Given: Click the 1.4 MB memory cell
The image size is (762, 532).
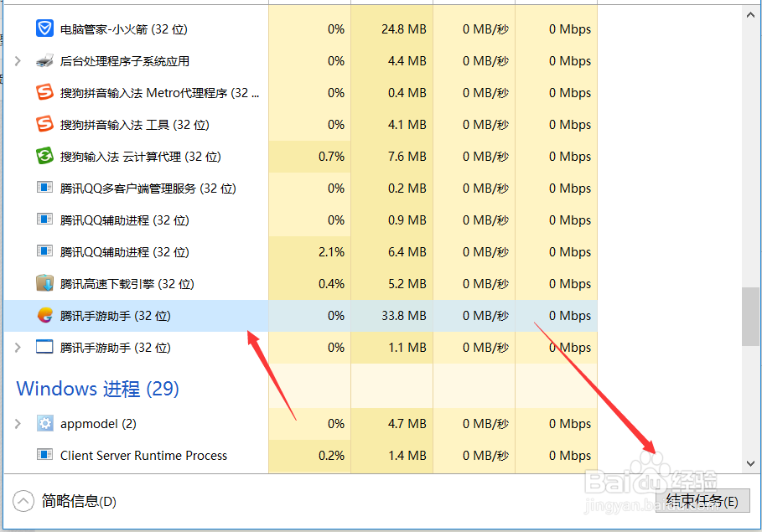Looking at the screenshot, I should [391, 456].
